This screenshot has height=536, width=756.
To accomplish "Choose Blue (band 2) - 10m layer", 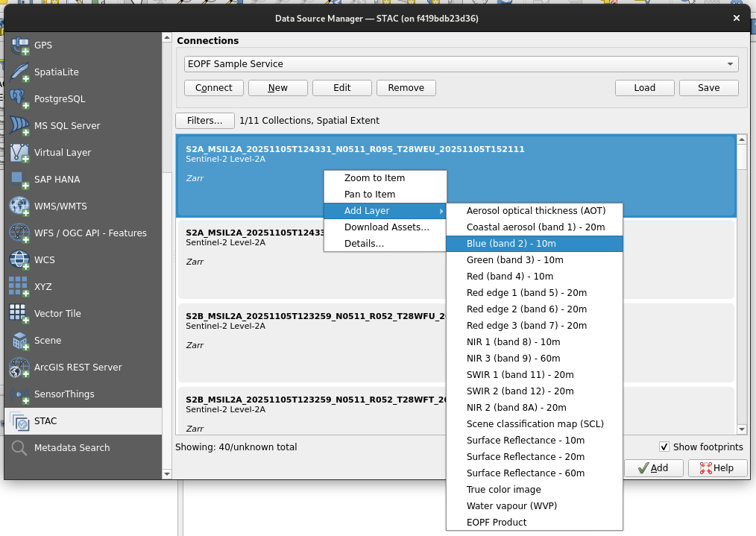I will pos(511,244).
